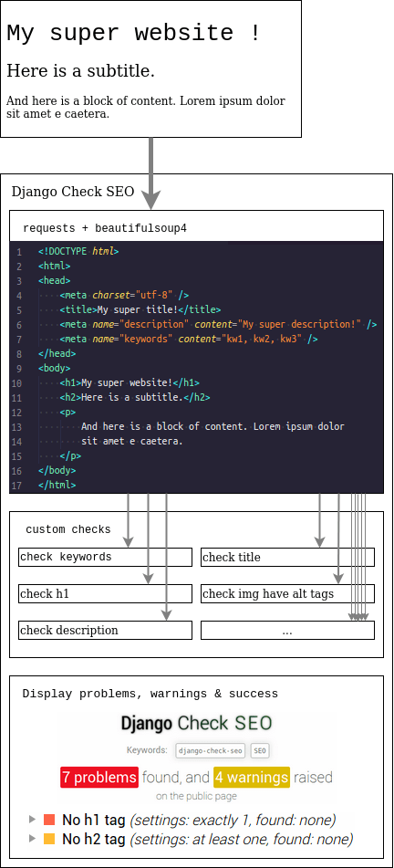Select the 'SEO' keyword tag

[x=260, y=751]
